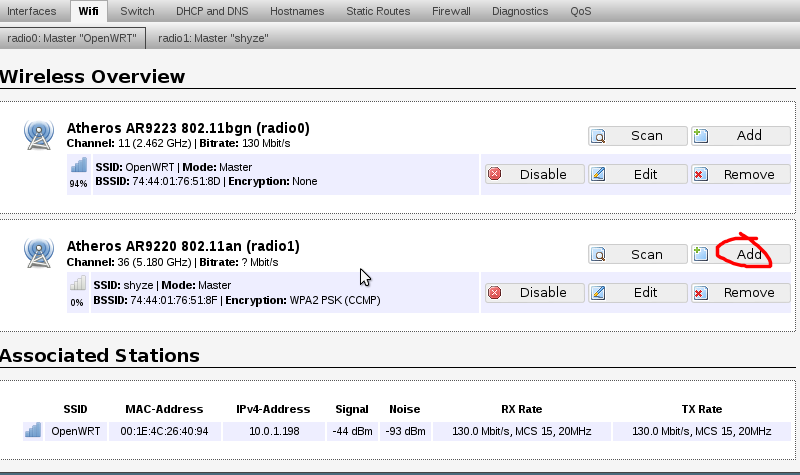800x475 pixels.
Task: Disable the shyze wireless network
Action: pyautogui.click(x=535, y=293)
